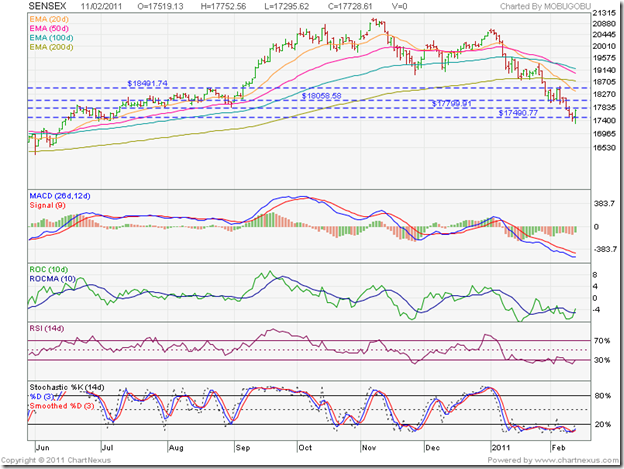This screenshot has width=624, height=469.
Task: Click the Feb month axis label
Action: pos(558,448)
